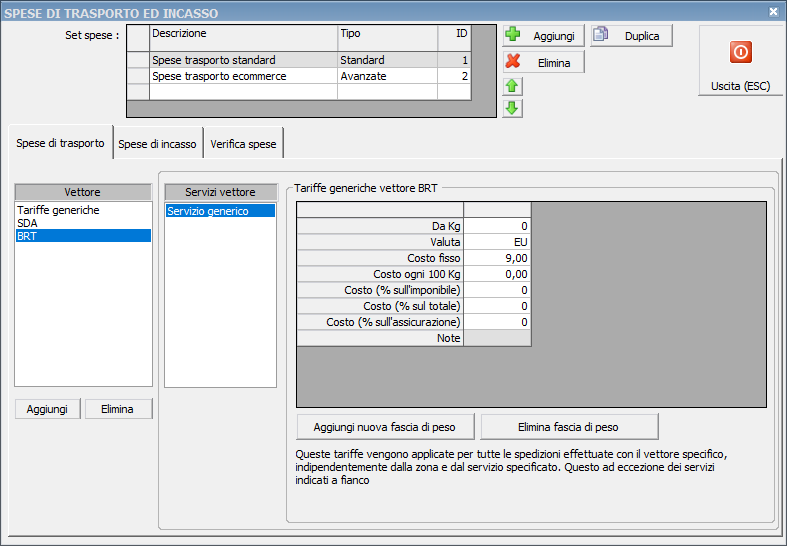Click the red X Elimina set button
The width and height of the screenshot is (787, 546).
[544, 62]
